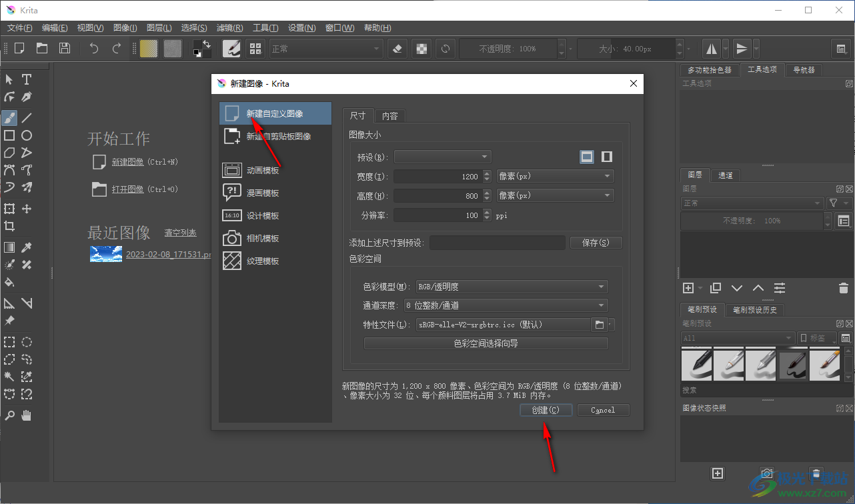Open the 图层(L) menu

[159, 28]
